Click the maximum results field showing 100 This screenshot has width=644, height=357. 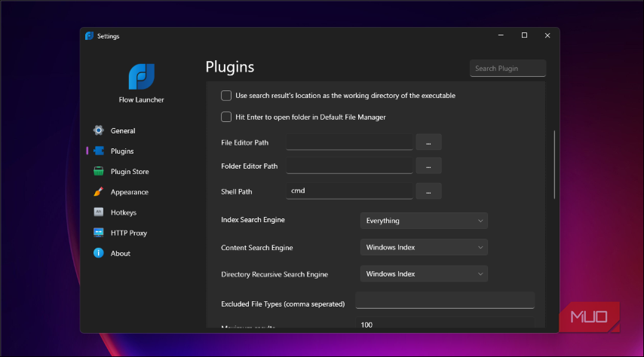[x=445, y=323]
